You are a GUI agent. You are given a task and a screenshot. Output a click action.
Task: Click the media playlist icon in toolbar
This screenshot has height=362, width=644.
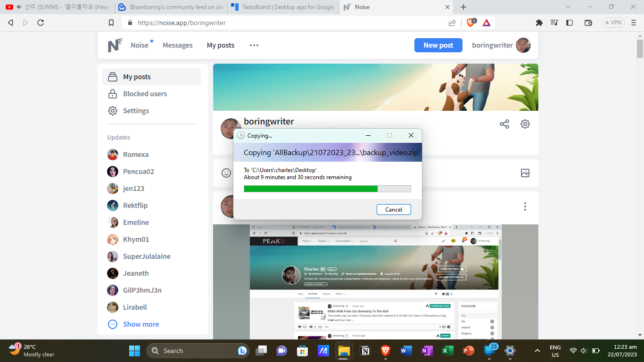point(554,23)
